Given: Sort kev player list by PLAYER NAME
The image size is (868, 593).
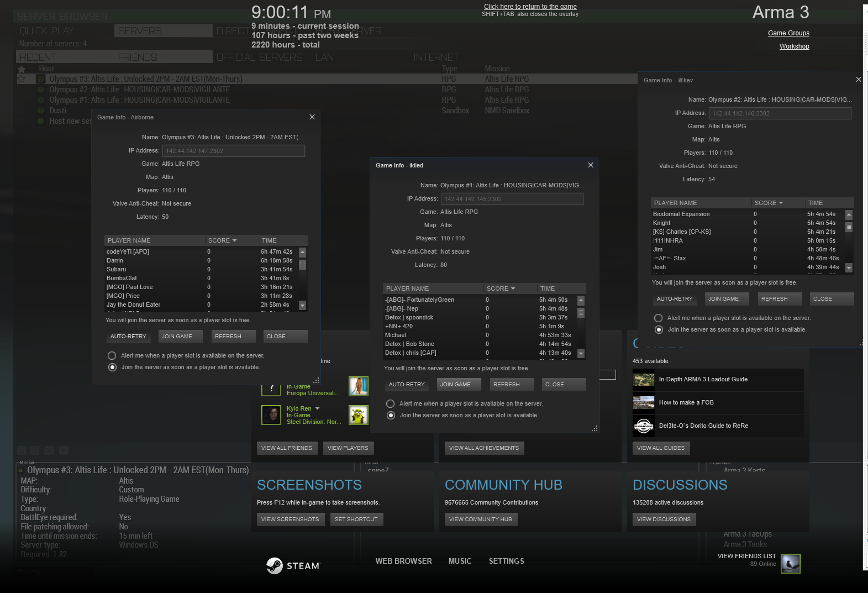Looking at the screenshot, I should pos(701,203).
